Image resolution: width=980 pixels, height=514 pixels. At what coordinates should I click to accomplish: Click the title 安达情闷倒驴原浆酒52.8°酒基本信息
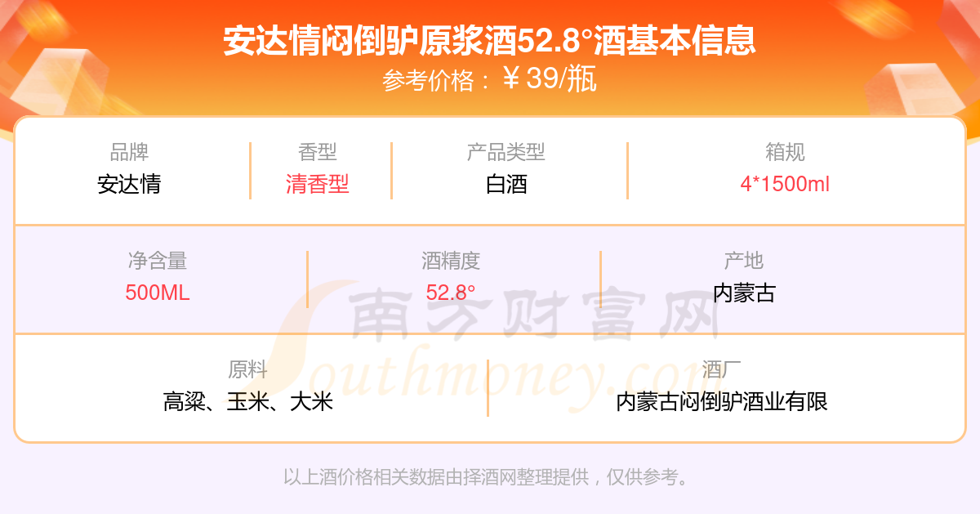[x=490, y=40]
